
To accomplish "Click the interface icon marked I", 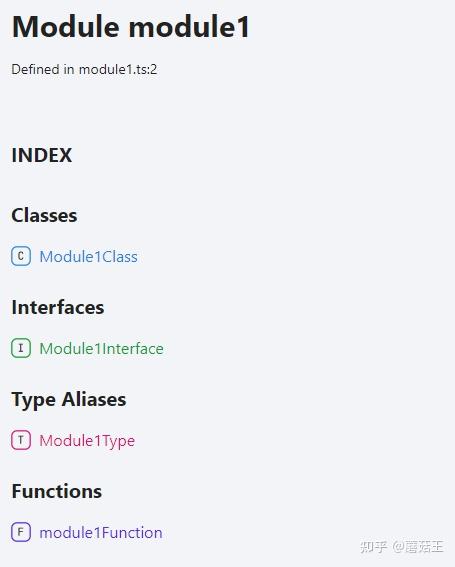I will pyautogui.click(x=21, y=348).
